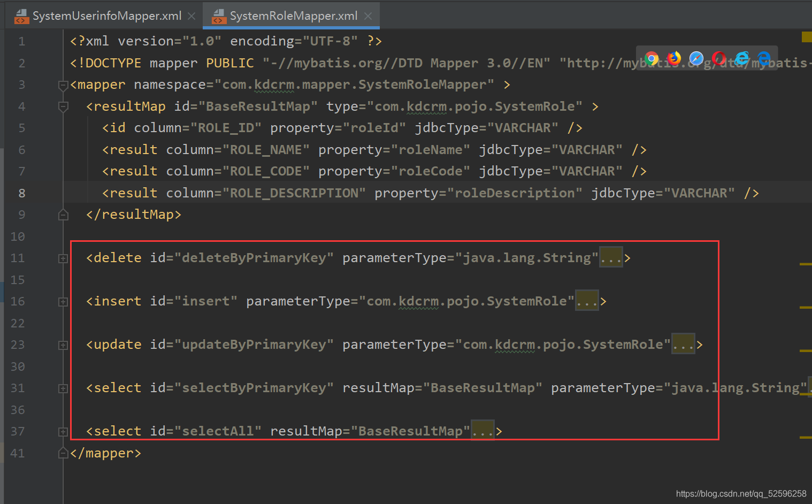The width and height of the screenshot is (812, 504).
Task: Click "roleDescription" property value
Action: click(x=515, y=193)
